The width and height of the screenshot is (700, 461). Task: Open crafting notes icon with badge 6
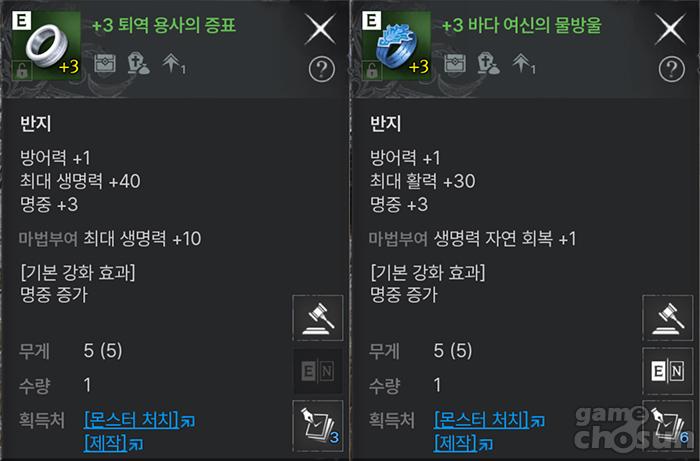(x=668, y=423)
